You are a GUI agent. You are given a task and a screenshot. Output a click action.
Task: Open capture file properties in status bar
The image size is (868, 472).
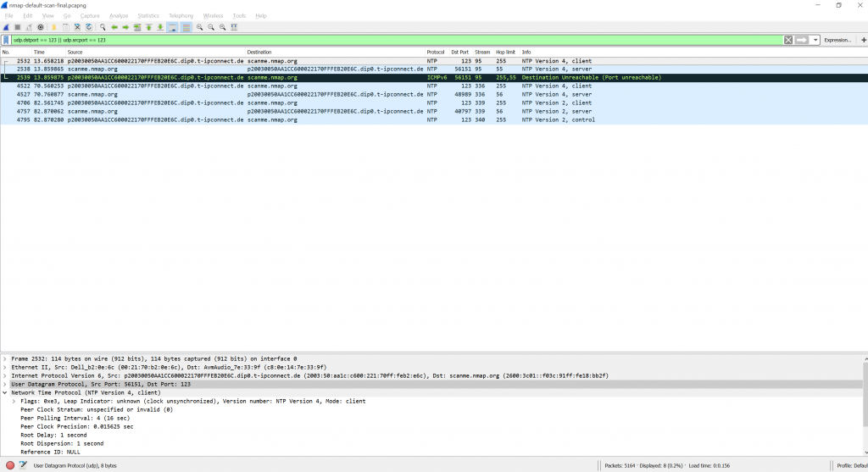[23, 465]
